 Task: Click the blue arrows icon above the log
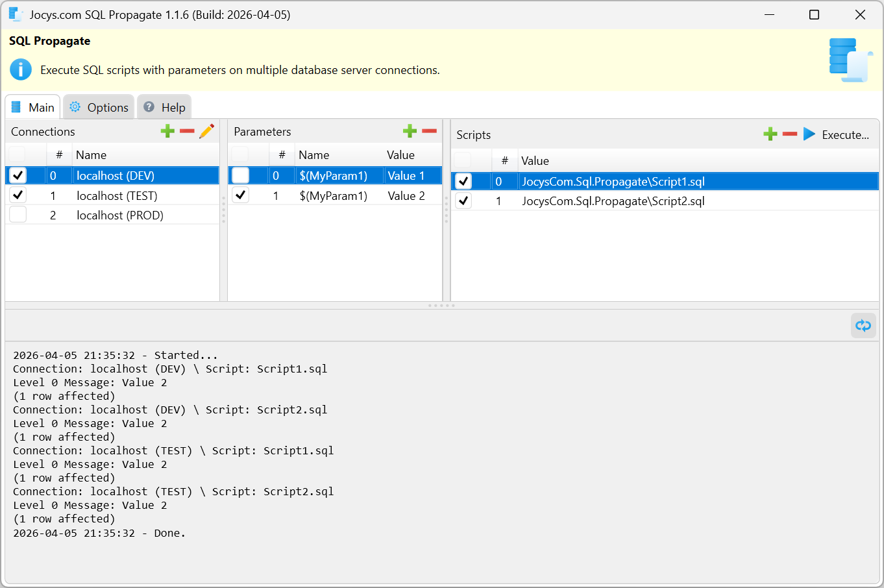pos(863,325)
